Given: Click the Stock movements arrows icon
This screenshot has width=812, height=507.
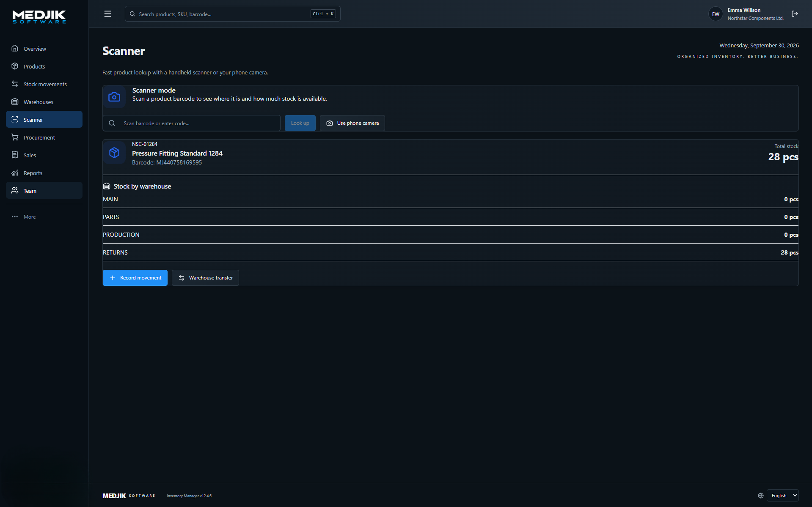Looking at the screenshot, I should 15,84.
